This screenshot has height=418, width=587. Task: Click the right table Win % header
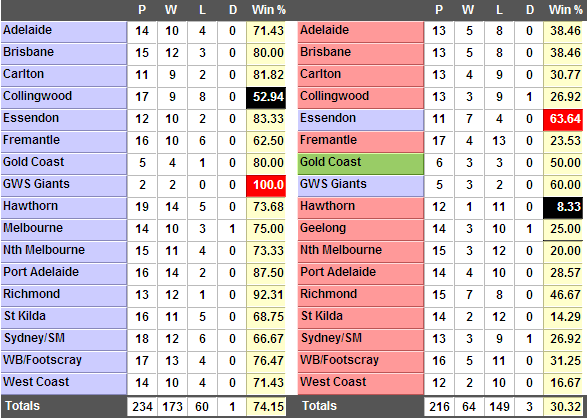[566, 10]
